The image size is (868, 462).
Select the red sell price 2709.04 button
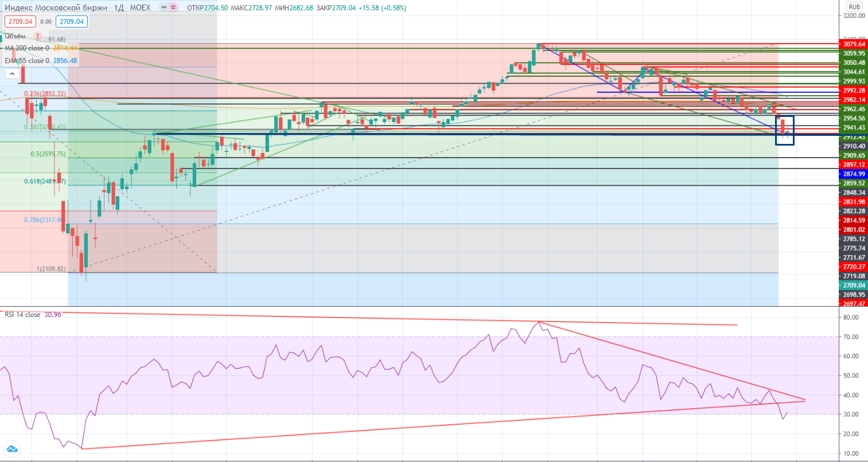(x=20, y=22)
